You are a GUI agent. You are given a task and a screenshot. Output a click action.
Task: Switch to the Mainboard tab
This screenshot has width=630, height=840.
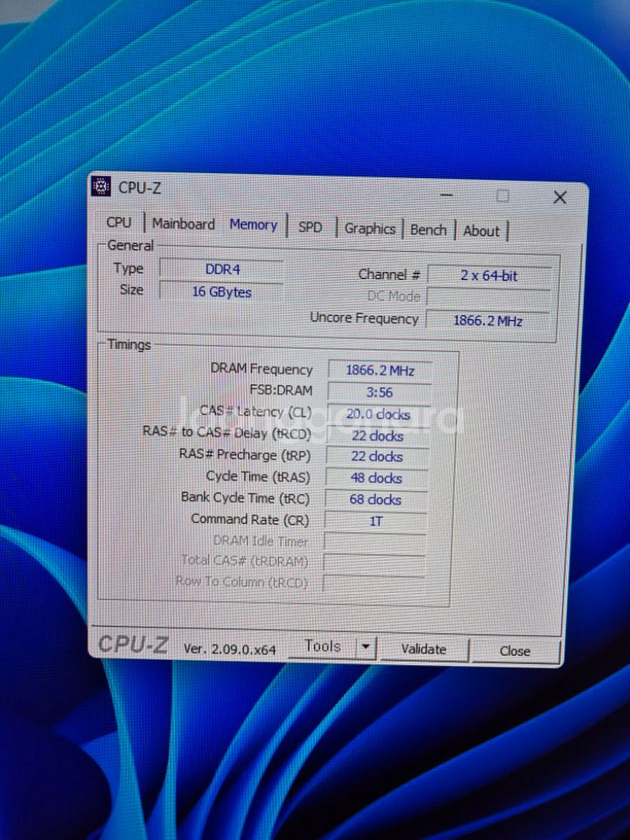pyautogui.click(x=183, y=224)
